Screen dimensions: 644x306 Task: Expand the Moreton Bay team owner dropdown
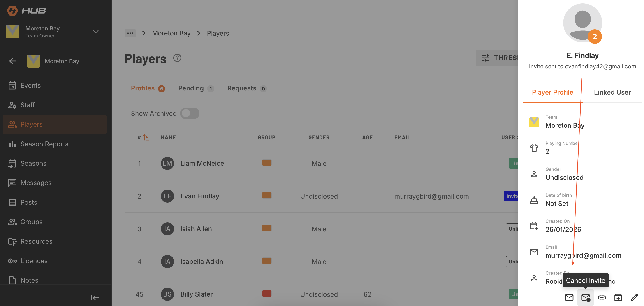point(95,32)
